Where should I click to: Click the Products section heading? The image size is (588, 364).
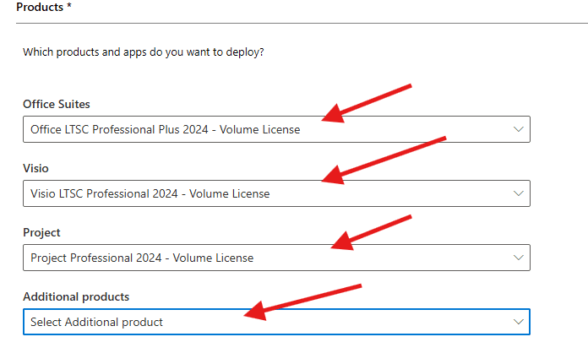click(x=40, y=7)
